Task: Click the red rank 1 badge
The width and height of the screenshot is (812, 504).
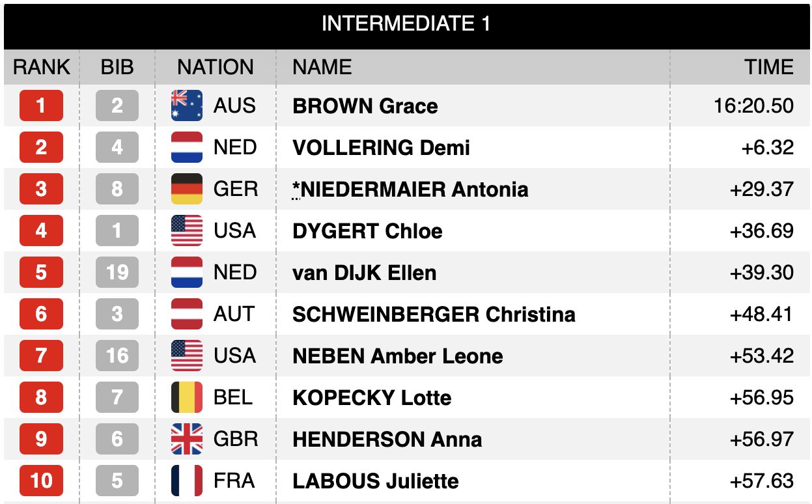Action: click(x=41, y=105)
